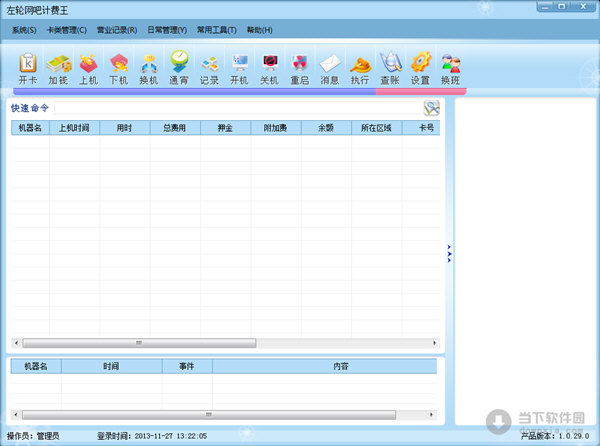Screen dimensions: 600x446
Task: Click the 换班 (shift change) icon
Action: coord(450,67)
